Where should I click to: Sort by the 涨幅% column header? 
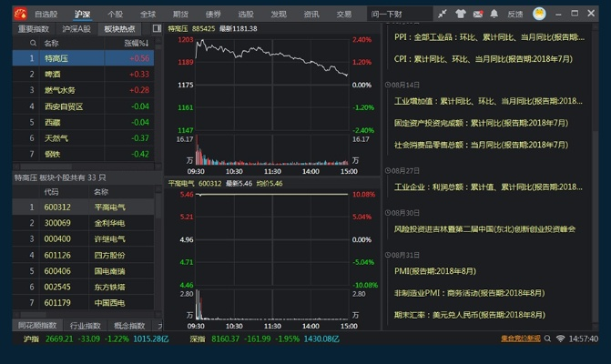(137, 43)
